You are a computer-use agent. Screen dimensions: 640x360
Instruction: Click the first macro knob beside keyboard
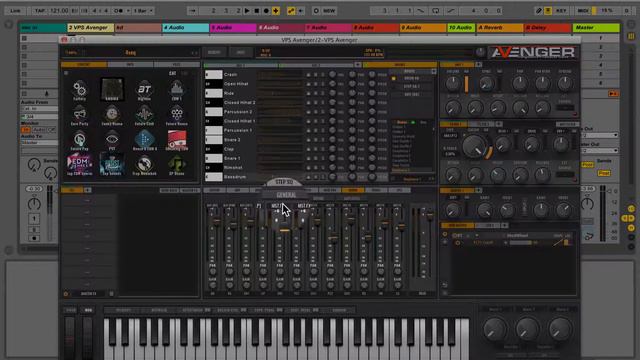495,330
